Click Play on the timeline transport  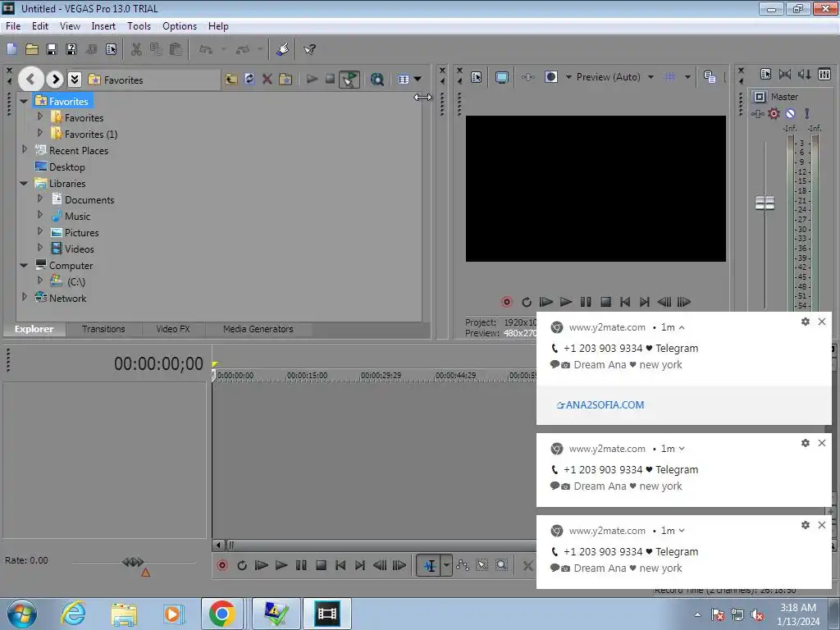pyautogui.click(x=281, y=565)
